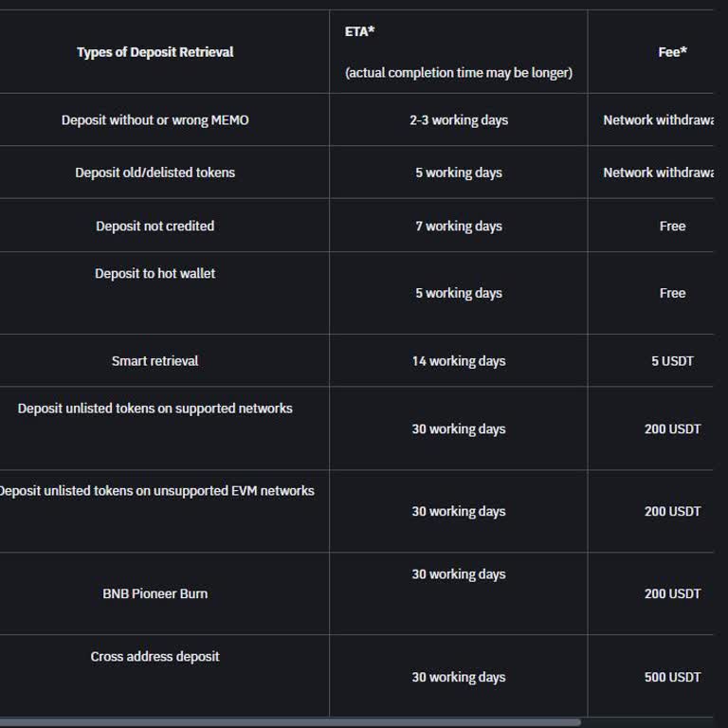Click the "2-3 working days" ETA cell
The width and height of the screenshot is (728, 728).
(459, 120)
